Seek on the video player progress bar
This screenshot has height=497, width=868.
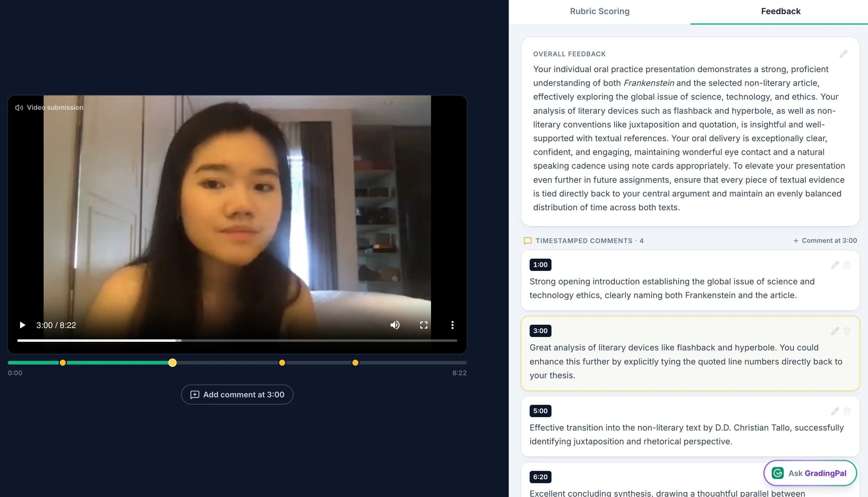[237, 340]
